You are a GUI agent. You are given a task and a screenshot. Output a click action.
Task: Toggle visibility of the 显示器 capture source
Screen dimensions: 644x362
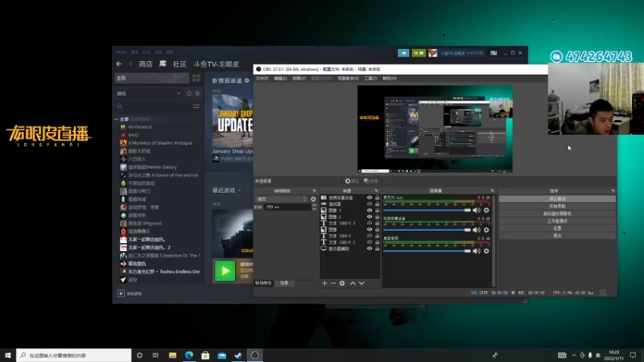click(369, 249)
